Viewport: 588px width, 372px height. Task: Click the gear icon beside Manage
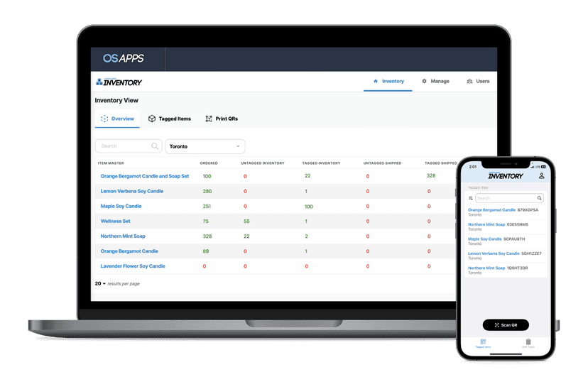click(424, 81)
